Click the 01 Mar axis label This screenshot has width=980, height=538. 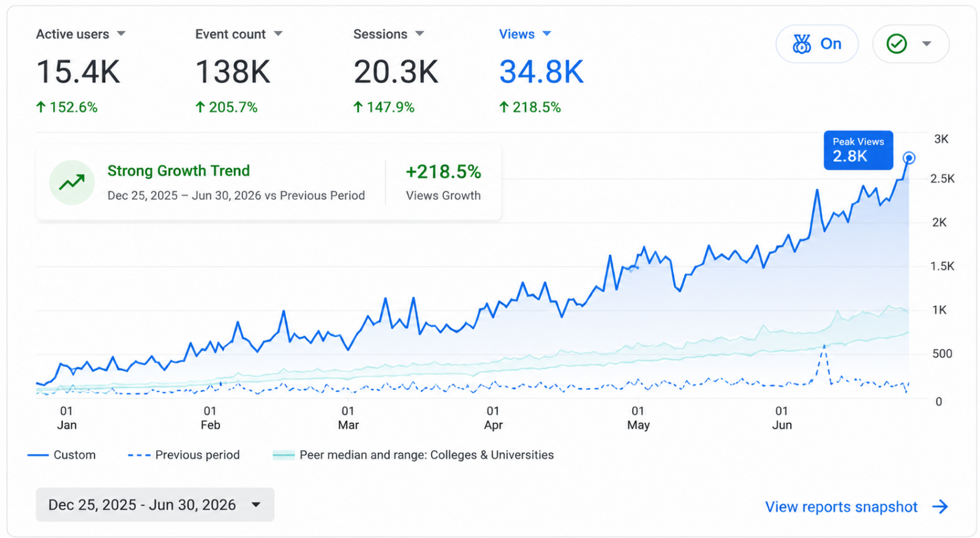[x=348, y=418]
